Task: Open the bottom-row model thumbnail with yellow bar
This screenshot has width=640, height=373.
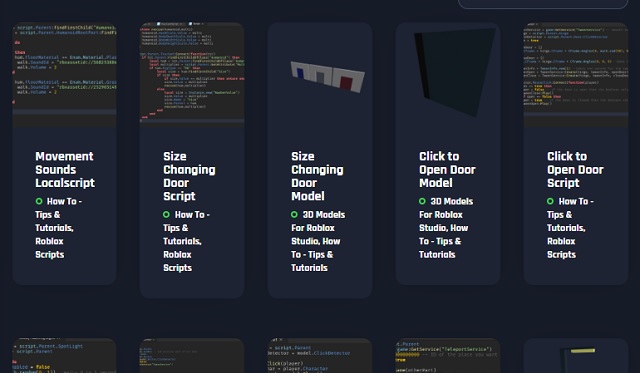Action: pos(576,355)
